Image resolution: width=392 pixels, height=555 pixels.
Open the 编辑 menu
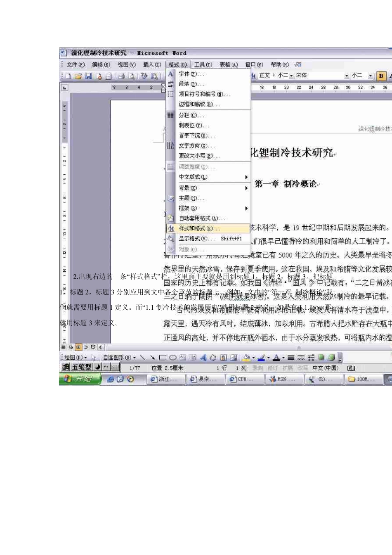coord(101,65)
